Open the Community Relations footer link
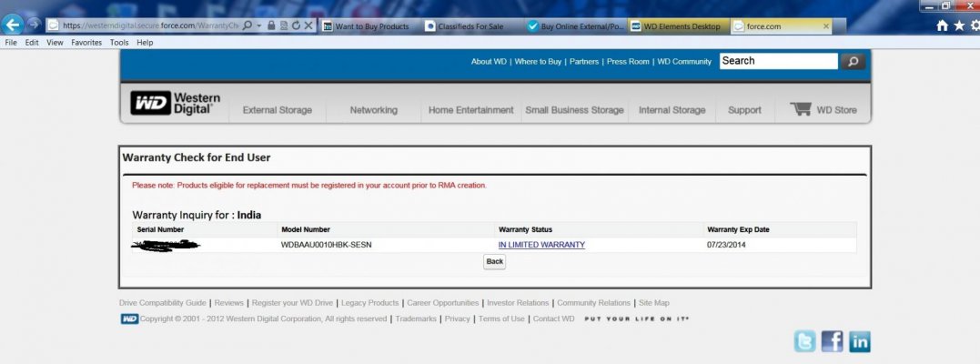 (x=594, y=303)
